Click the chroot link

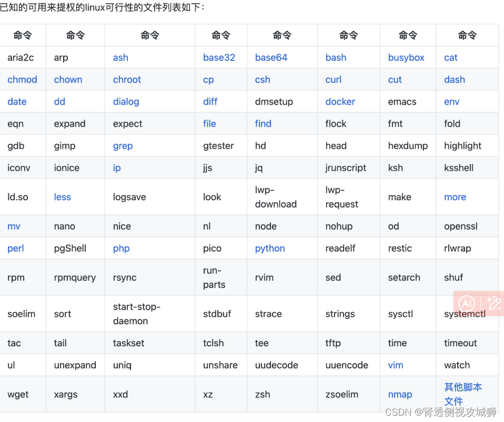pos(127,80)
